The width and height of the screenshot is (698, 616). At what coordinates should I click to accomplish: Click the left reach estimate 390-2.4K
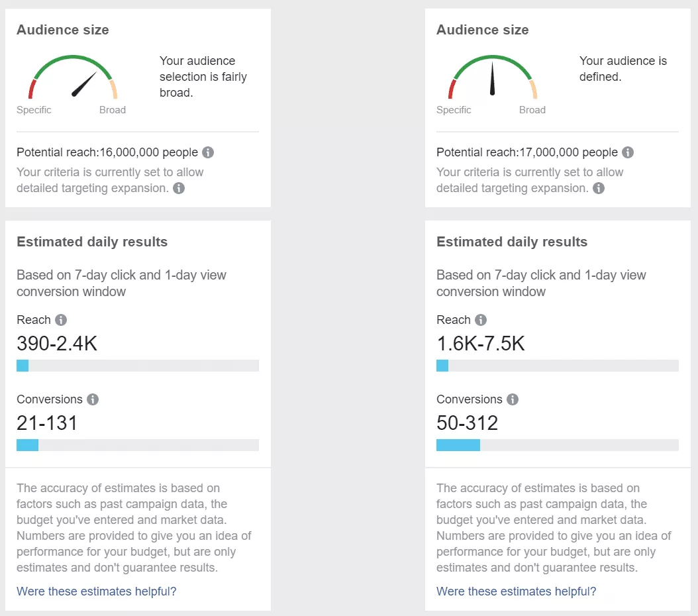(57, 344)
